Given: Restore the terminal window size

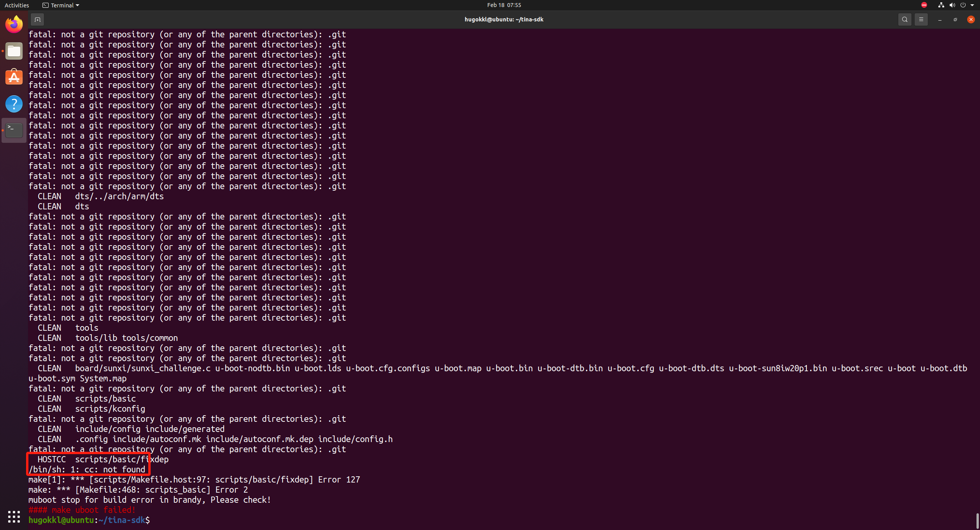Looking at the screenshot, I should 955,19.
